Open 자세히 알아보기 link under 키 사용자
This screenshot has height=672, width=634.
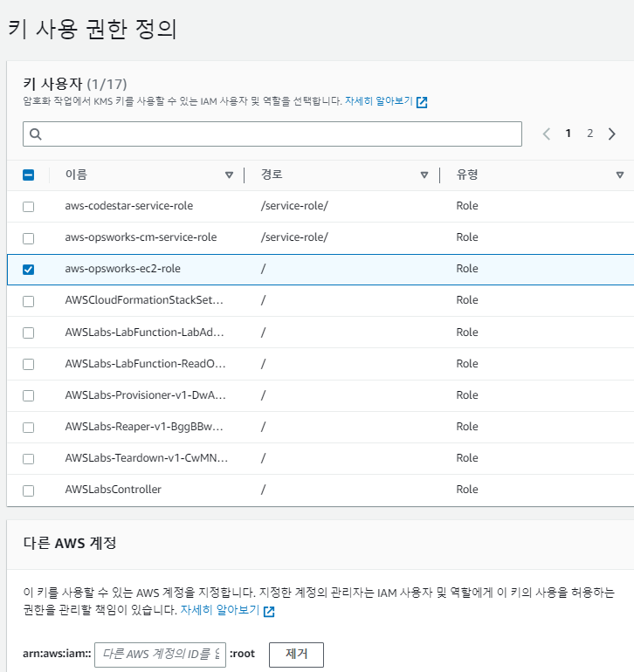point(379,101)
